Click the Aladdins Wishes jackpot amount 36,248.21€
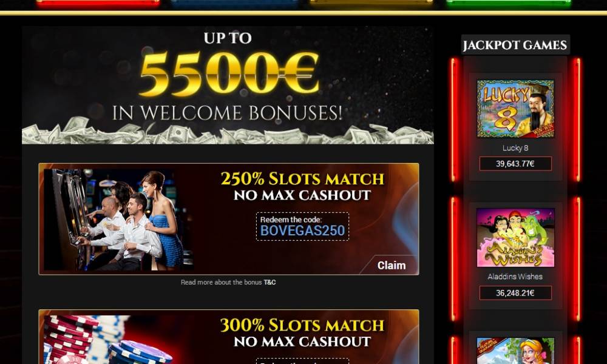Image resolution: width=607 pixels, height=364 pixels. [x=515, y=293]
